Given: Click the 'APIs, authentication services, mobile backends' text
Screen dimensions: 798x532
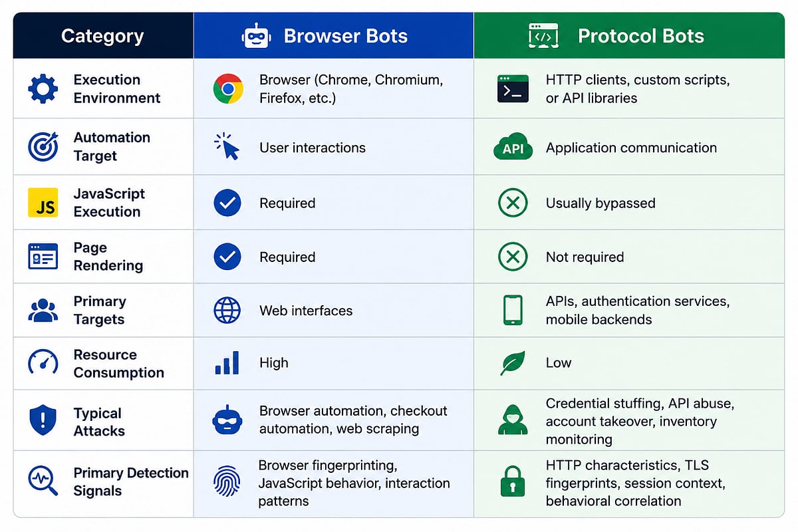Looking at the screenshot, I should point(638,311).
